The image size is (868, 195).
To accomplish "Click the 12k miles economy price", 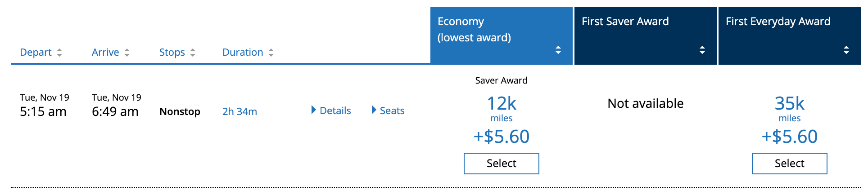I will pyautogui.click(x=502, y=104).
